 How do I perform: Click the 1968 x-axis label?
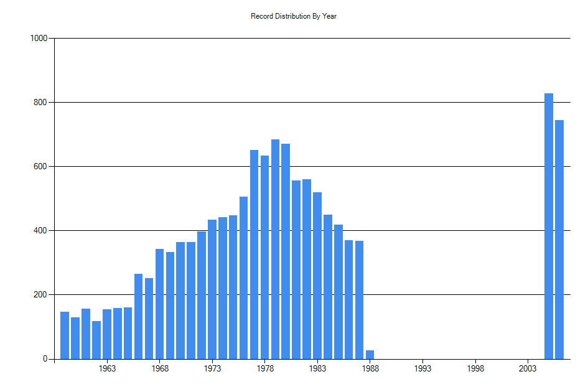(160, 369)
